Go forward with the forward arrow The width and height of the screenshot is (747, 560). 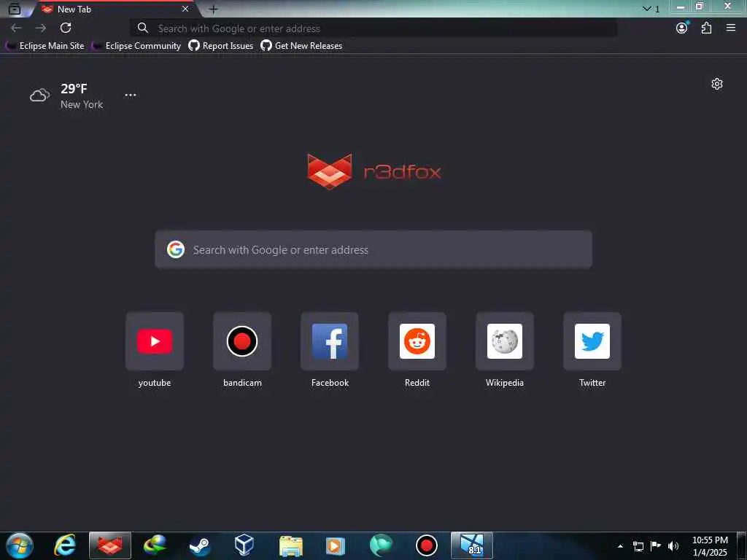[x=41, y=28]
